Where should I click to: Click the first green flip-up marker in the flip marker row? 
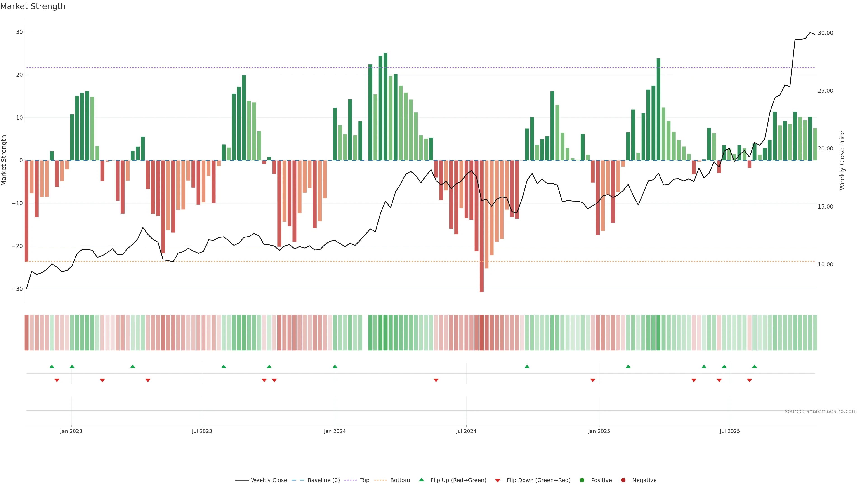point(52,366)
